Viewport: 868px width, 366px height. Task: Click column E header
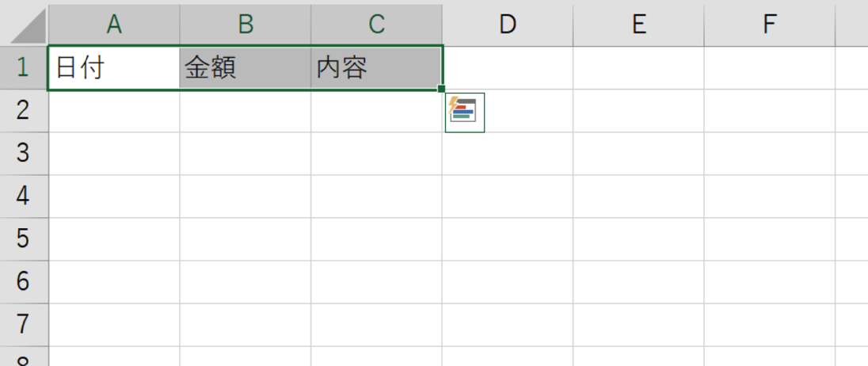pos(638,25)
